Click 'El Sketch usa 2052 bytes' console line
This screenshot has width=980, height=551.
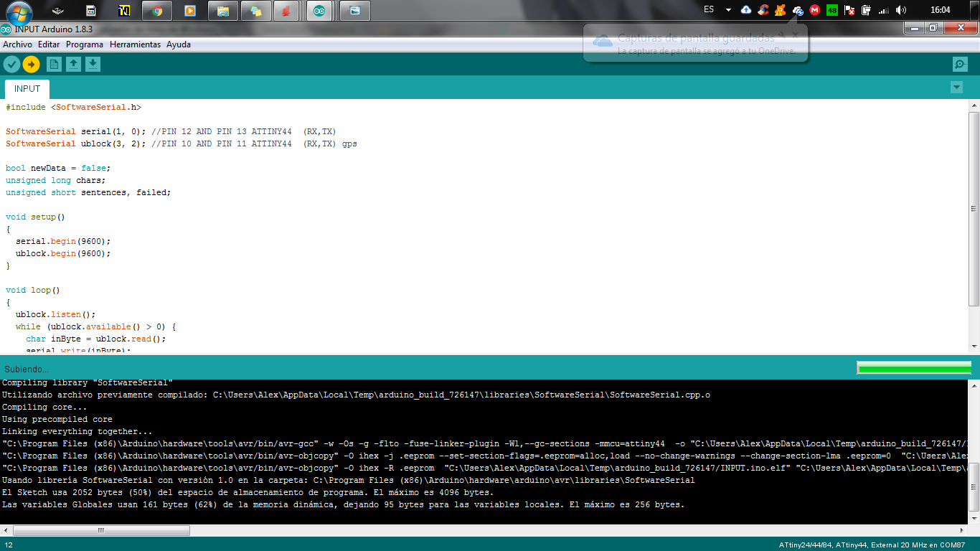[248, 492]
